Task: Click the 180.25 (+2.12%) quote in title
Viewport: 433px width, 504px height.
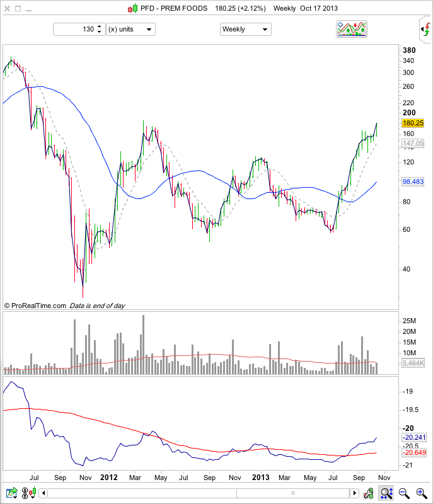Action: [x=240, y=8]
